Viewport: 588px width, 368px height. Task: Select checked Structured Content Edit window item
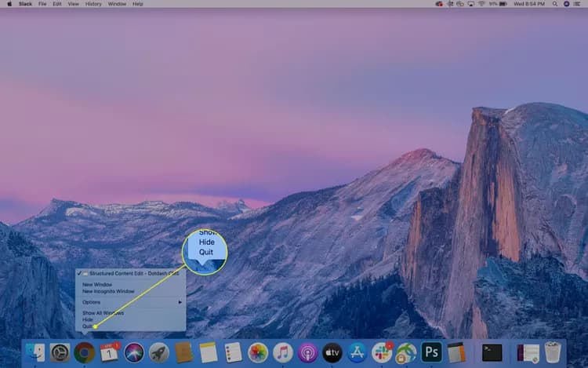[130, 274]
